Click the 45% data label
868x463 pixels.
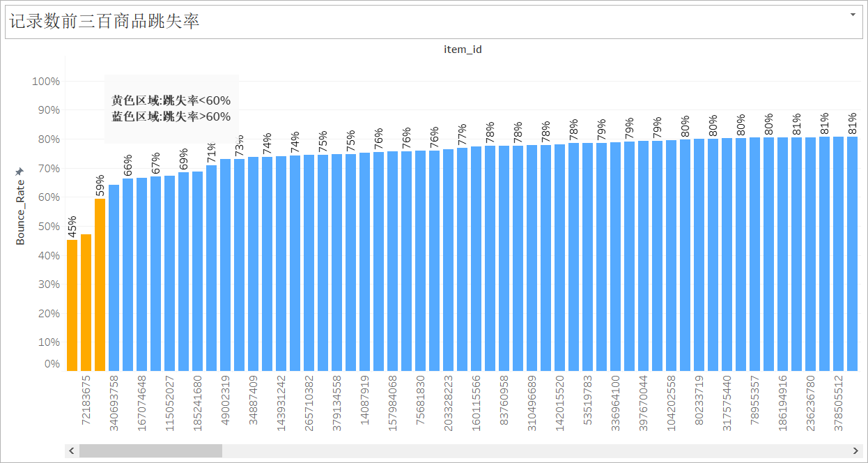click(x=72, y=227)
